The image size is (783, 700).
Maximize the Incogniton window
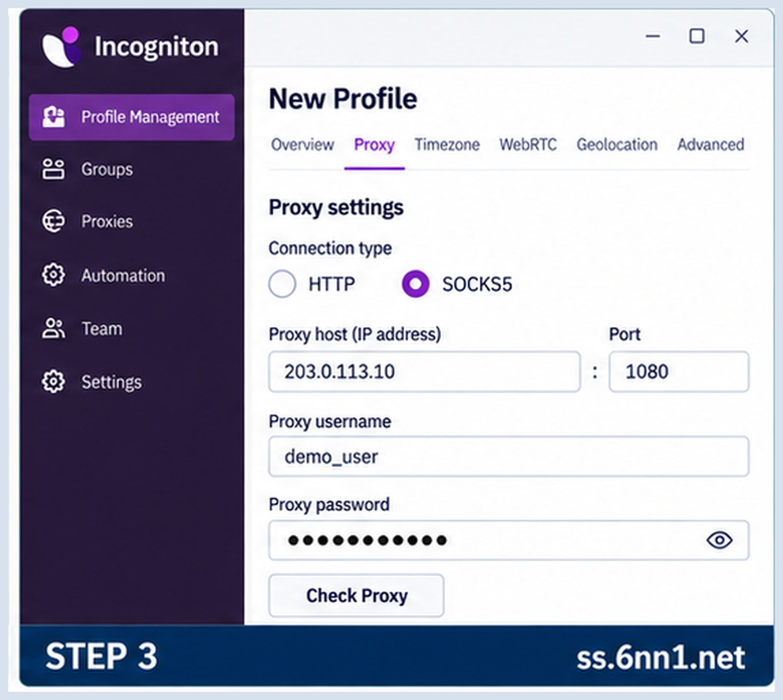[x=697, y=36]
